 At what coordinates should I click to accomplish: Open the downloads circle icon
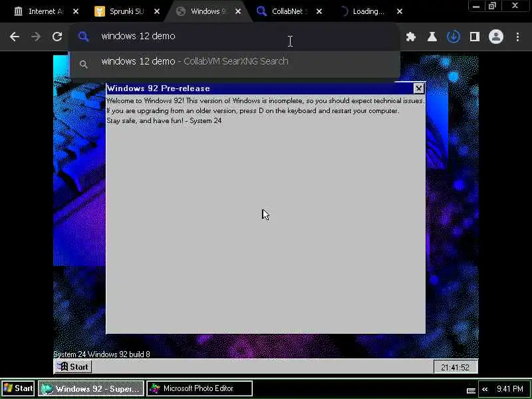(x=454, y=37)
